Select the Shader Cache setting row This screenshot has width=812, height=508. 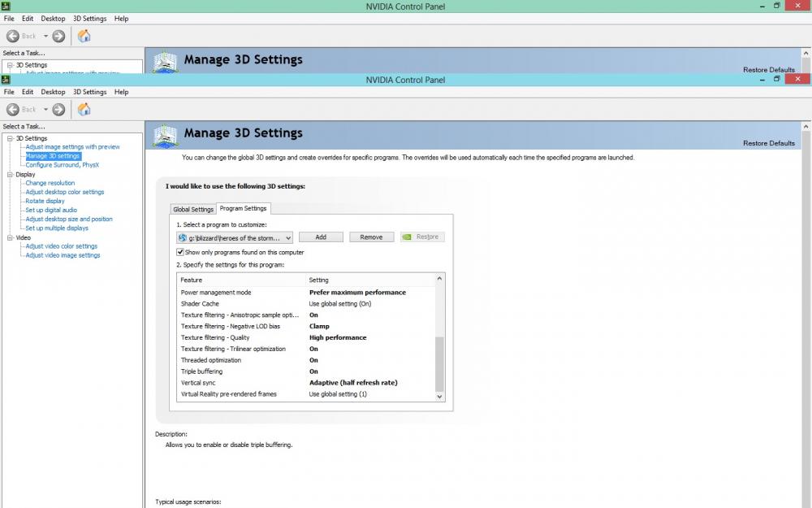point(306,304)
